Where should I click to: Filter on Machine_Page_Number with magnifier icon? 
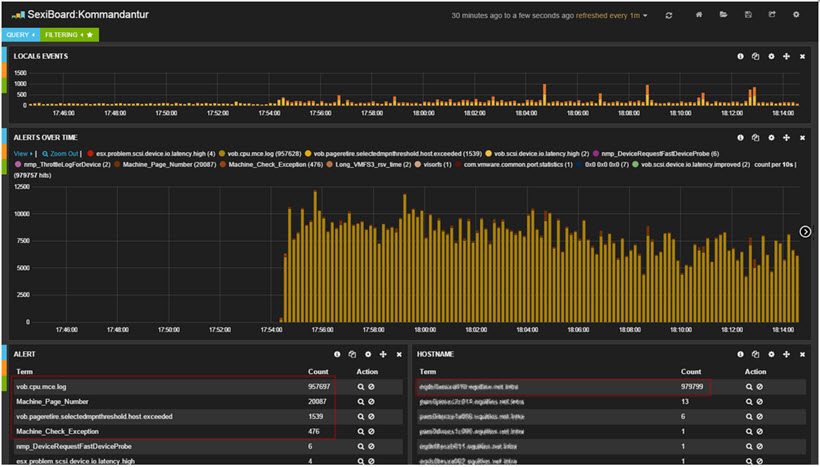360,402
